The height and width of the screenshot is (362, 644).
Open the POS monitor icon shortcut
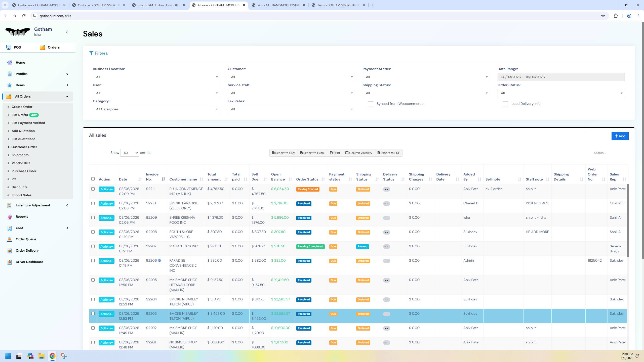(9, 47)
